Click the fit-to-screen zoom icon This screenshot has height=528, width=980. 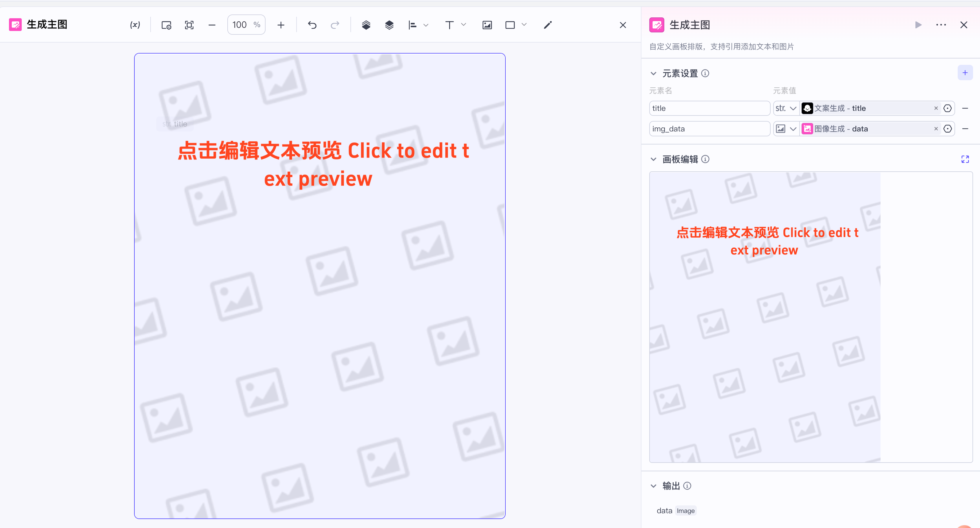pyautogui.click(x=189, y=25)
